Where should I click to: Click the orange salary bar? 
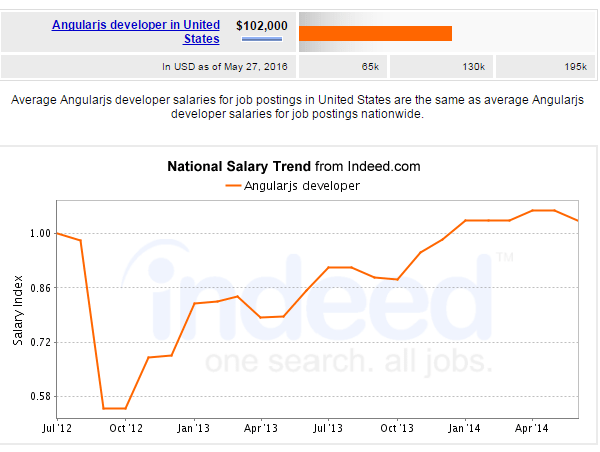click(375, 33)
